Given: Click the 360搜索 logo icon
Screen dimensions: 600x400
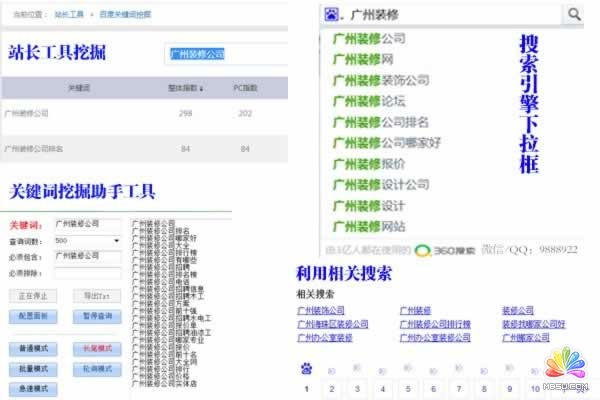Looking at the screenshot, I should pos(424,249).
